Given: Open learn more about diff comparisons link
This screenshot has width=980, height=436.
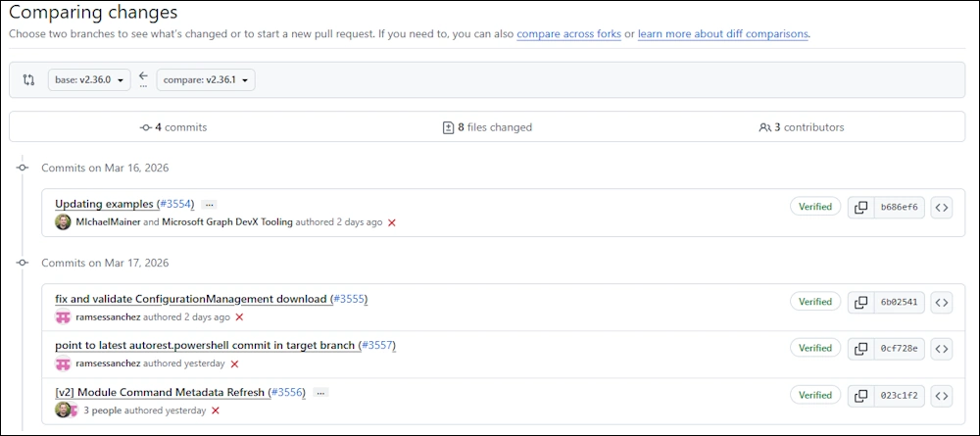Looking at the screenshot, I should [x=723, y=34].
